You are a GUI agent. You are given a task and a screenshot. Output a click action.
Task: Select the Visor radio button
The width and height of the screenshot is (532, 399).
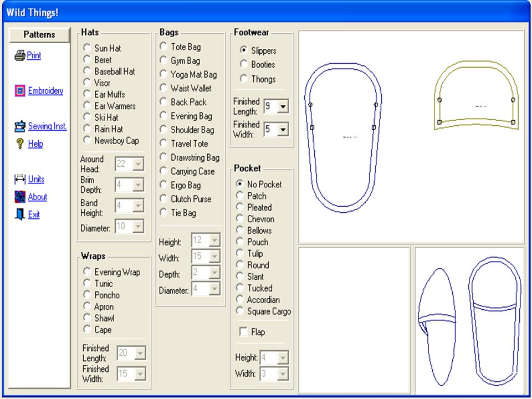point(87,83)
